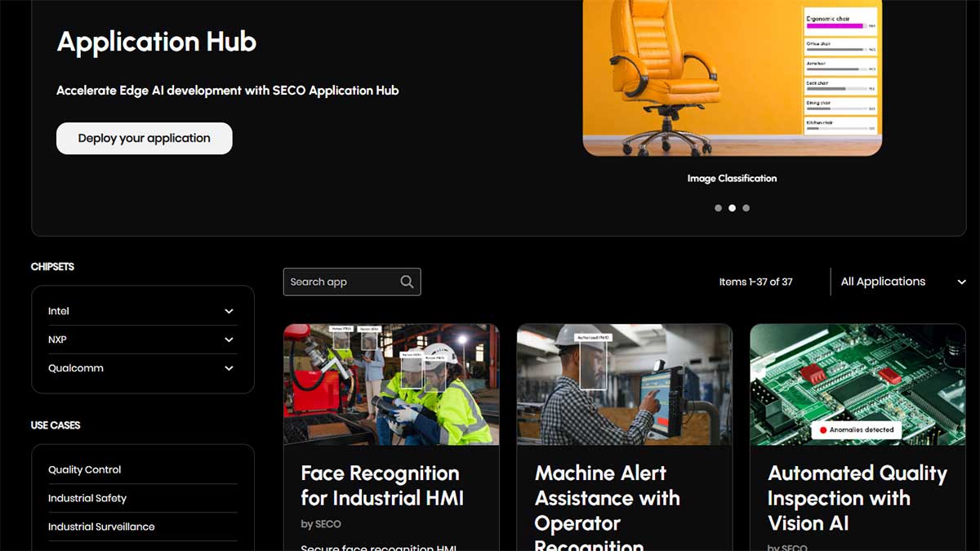Filter by Quality Control use case
The height and width of the screenshot is (551, 980).
[x=85, y=469]
